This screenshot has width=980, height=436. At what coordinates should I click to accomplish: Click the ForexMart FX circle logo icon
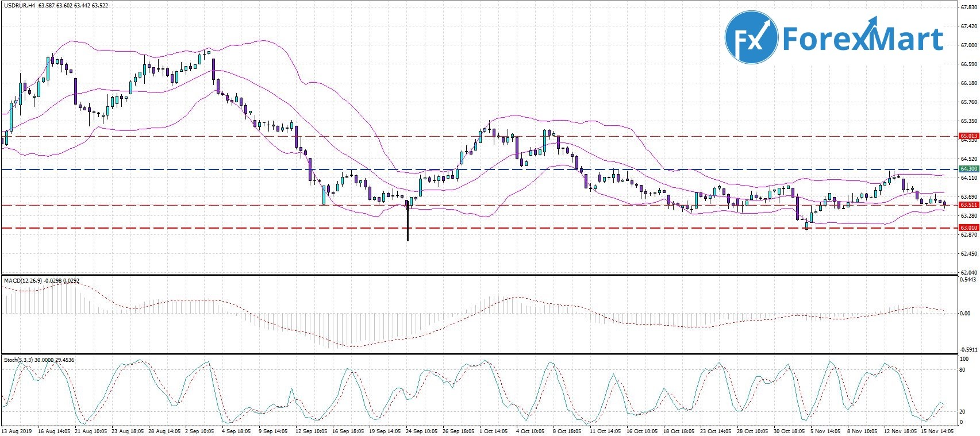click(751, 38)
